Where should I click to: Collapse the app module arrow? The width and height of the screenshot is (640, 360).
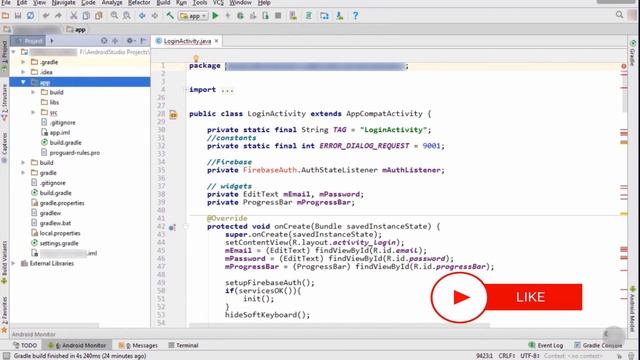click(x=23, y=82)
